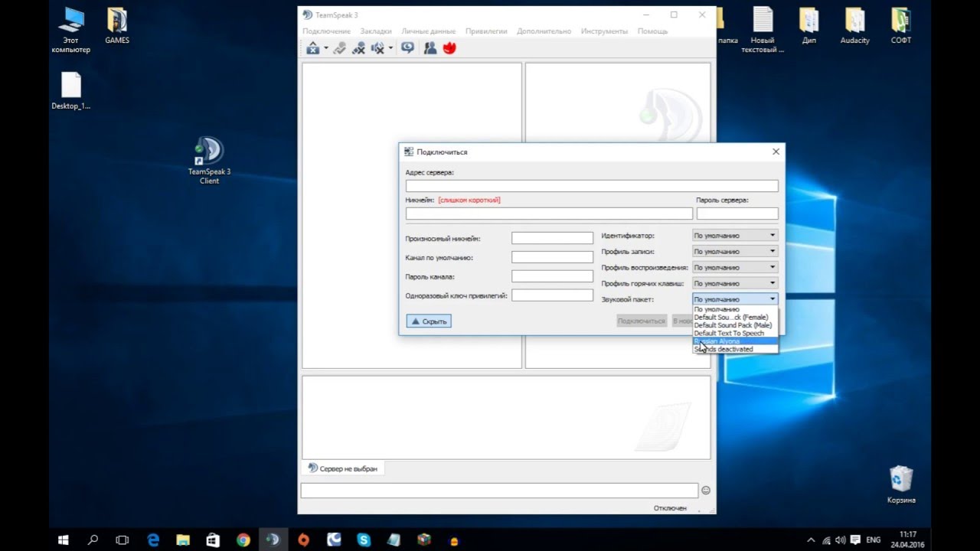Open the Дип desktop folder
980x551 pixels.
pyautogui.click(x=809, y=26)
